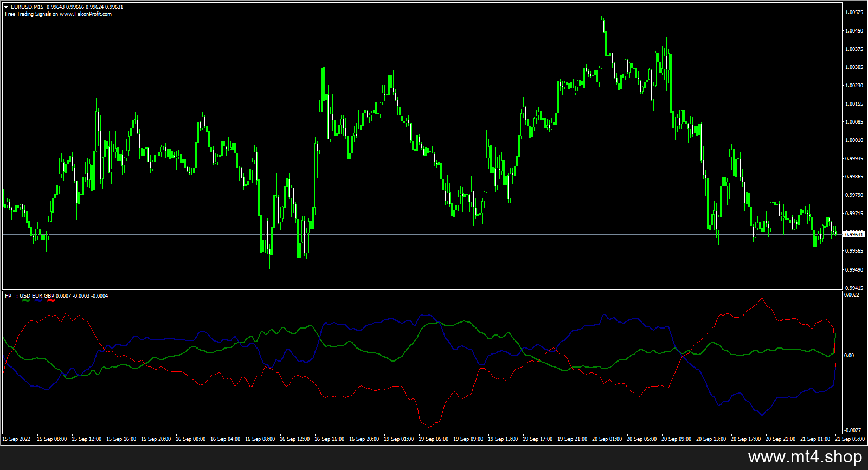The width and height of the screenshot is (868, 470).
Task: Click the 19 Sep 21:00 time label
Action: 572,439
